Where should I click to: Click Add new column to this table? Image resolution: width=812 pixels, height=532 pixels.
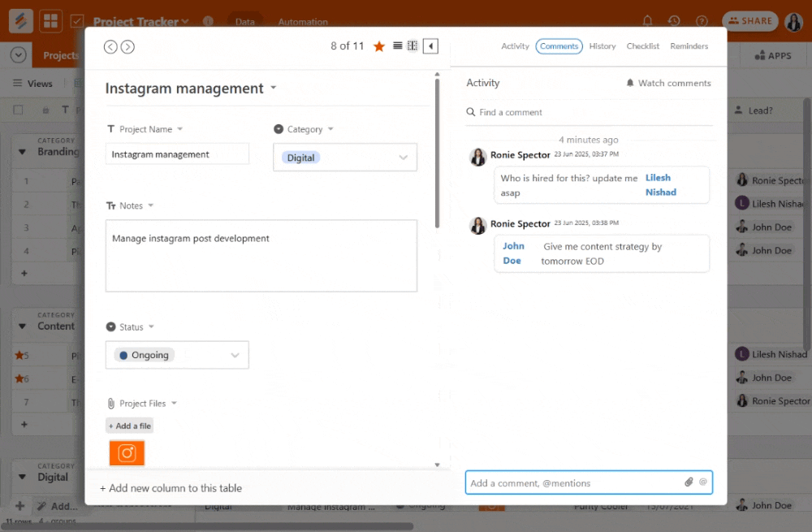[171, 488]
